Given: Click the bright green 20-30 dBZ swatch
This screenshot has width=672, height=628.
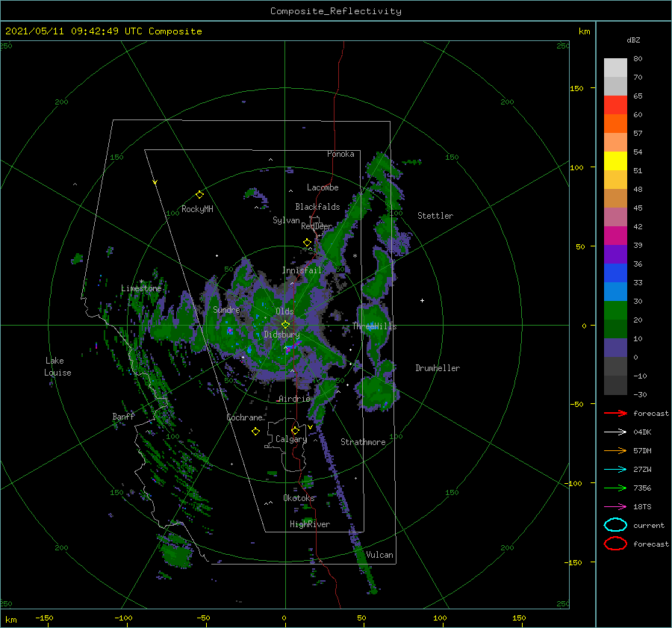Looking at the screenshot, I should [x=615, y=310].
